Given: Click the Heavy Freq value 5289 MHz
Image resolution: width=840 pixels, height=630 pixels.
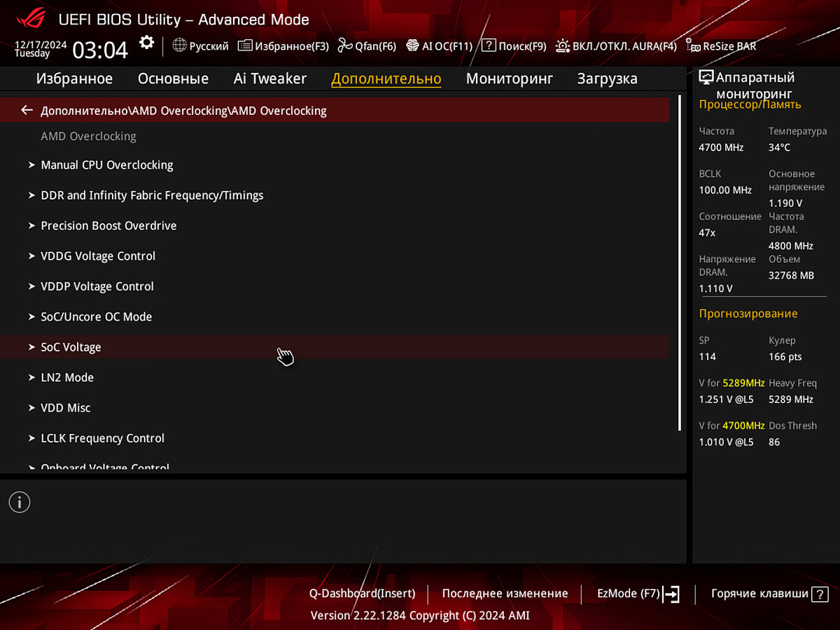Looking at the screenshot, I should coord(791,400).
